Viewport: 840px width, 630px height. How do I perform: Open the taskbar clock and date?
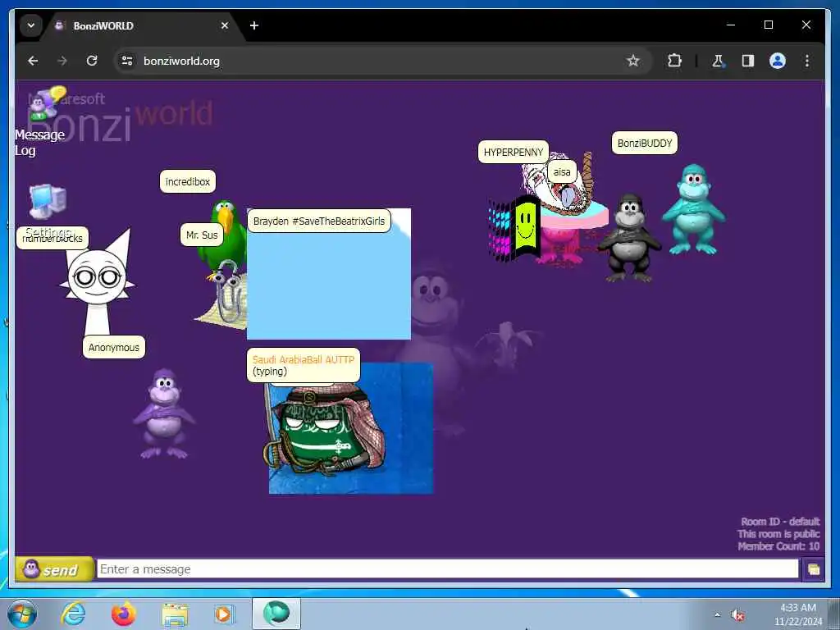coord(797,614)
